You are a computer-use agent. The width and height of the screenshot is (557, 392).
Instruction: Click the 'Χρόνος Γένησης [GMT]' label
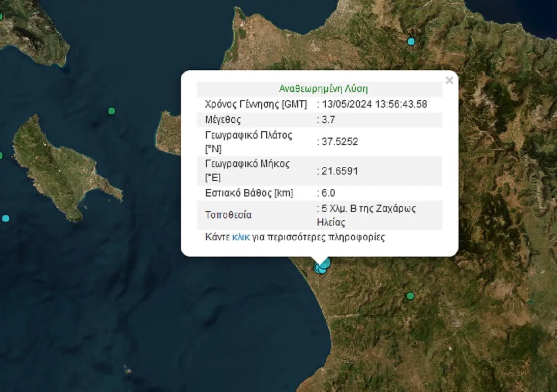pos(256,104)
